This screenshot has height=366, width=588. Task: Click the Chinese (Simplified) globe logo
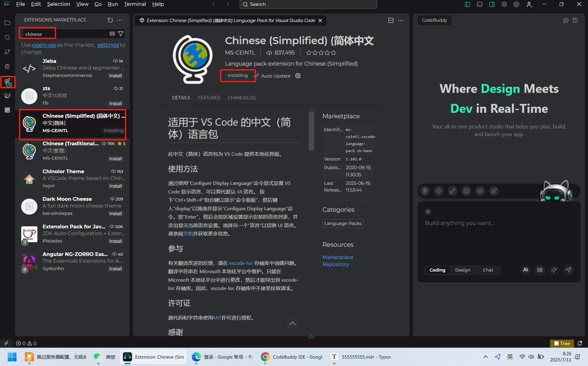[193, 59]
